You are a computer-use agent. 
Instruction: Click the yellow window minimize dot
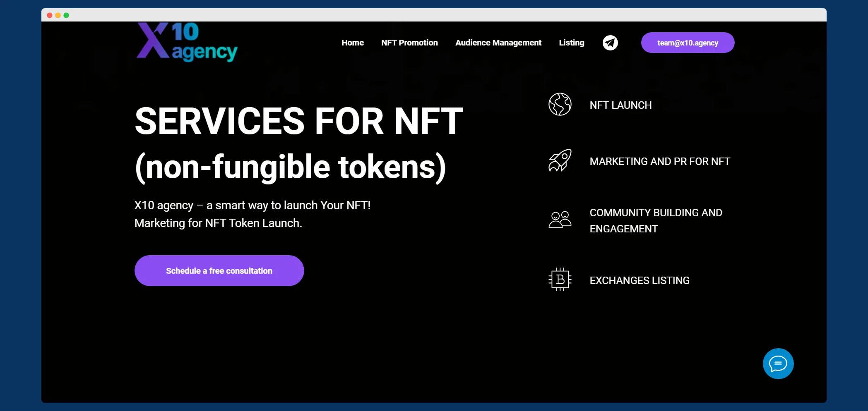tap(58, 15)
